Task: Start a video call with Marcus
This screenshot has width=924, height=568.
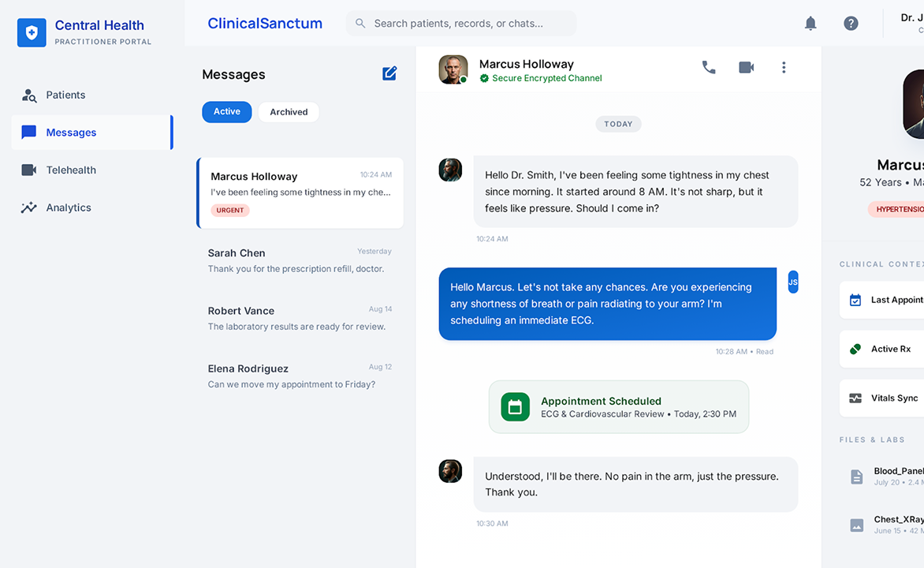Action: tap(746, 68)
